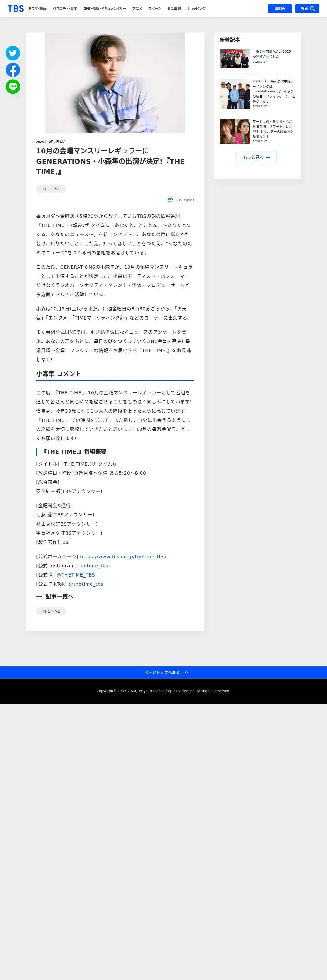Select the ミニ番組 menu item
327x980 pixels.
click(x=174, y=8)
